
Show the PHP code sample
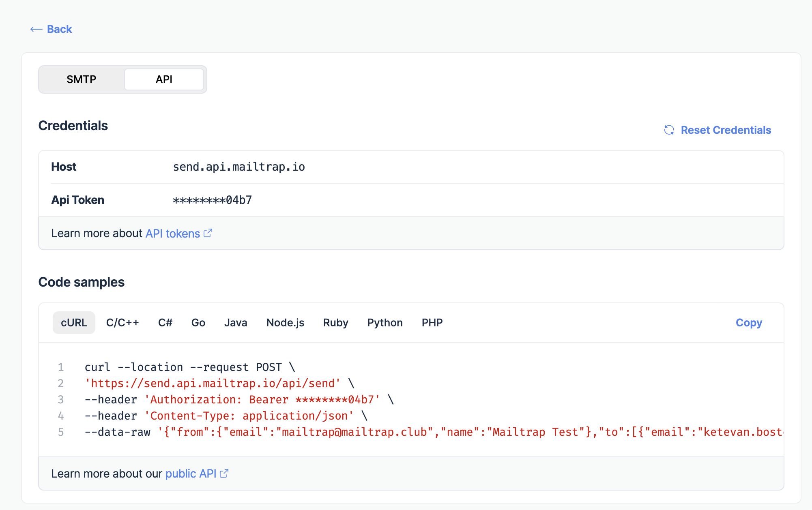click(x=432, y=322)
